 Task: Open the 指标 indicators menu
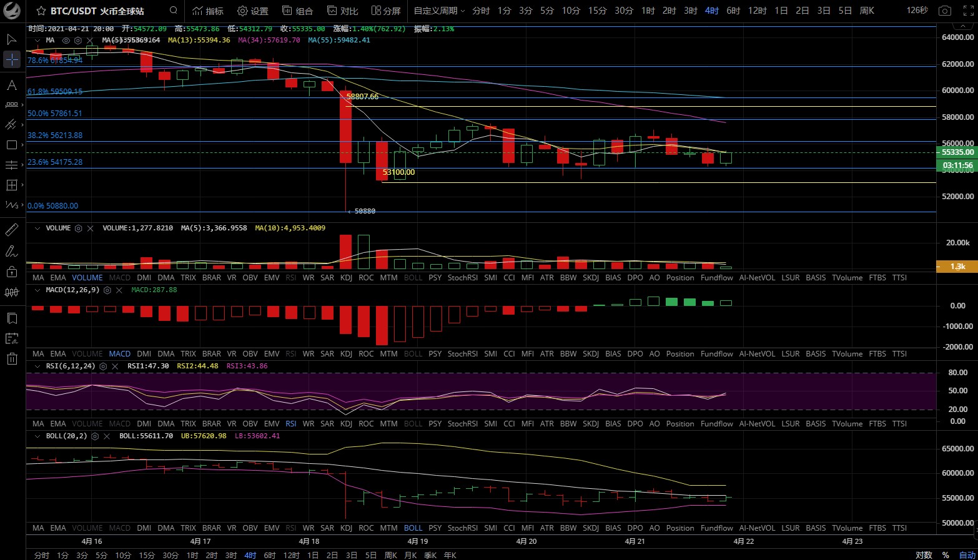tap(208, 11)
